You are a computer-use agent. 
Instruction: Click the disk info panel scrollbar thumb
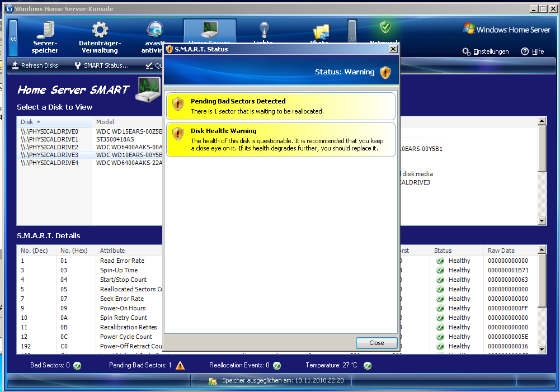point(542,149)
